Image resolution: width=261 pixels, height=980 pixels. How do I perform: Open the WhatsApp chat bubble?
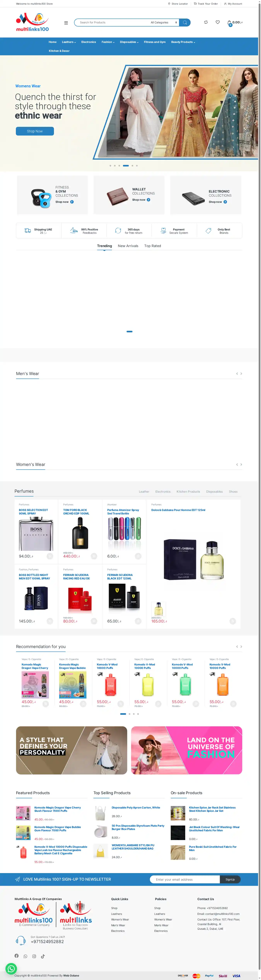(x=11, y=969)
